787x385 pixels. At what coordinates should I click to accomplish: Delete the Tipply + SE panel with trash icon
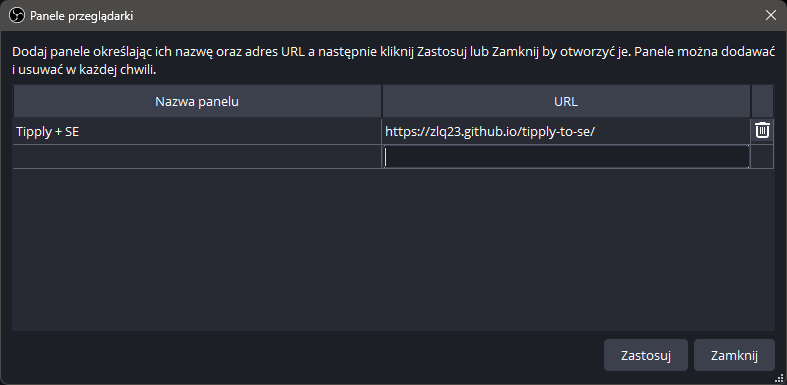pyautogui.click(x=762, y=131)
